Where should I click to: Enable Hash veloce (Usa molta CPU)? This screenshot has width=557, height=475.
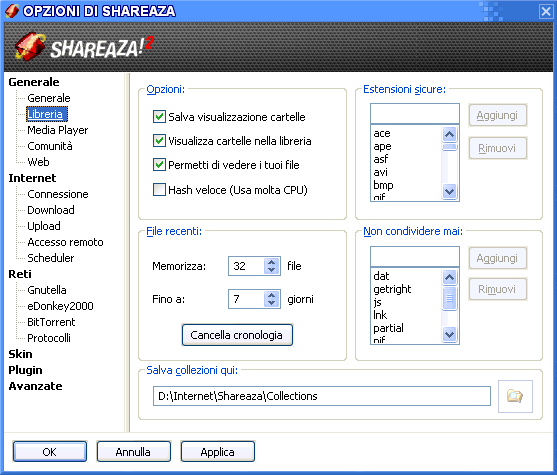[x=159, y=189]
